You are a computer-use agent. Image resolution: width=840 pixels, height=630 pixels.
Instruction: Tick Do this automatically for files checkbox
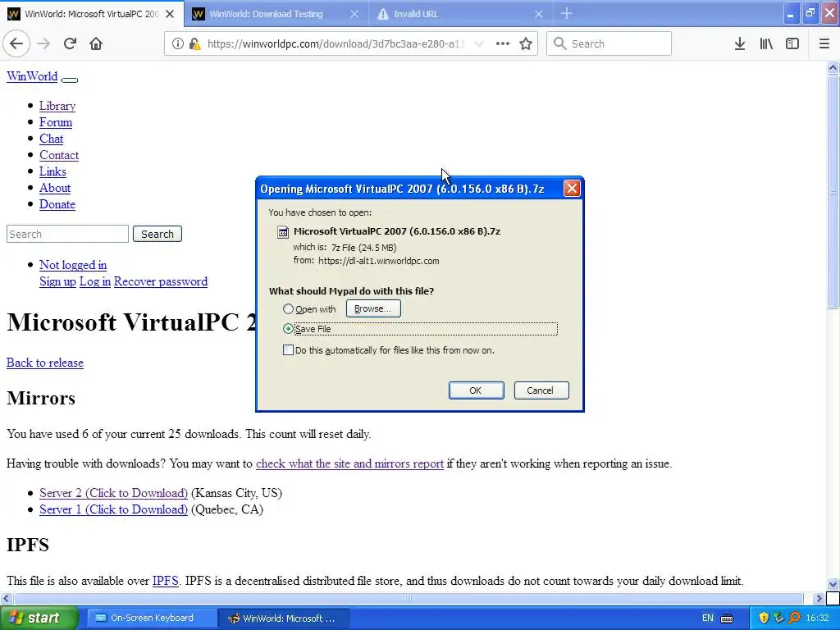pyautogui.click(x=288, y=350)
